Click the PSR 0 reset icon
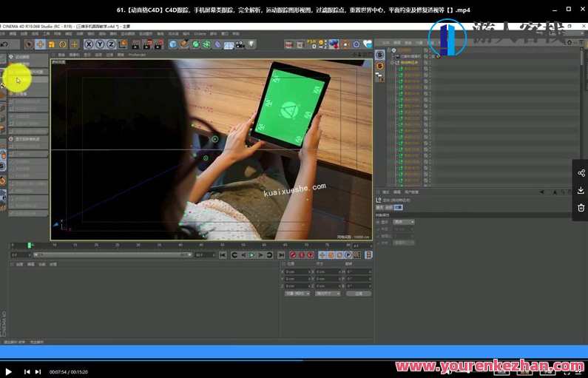The image size is (588, 378). 311,44
